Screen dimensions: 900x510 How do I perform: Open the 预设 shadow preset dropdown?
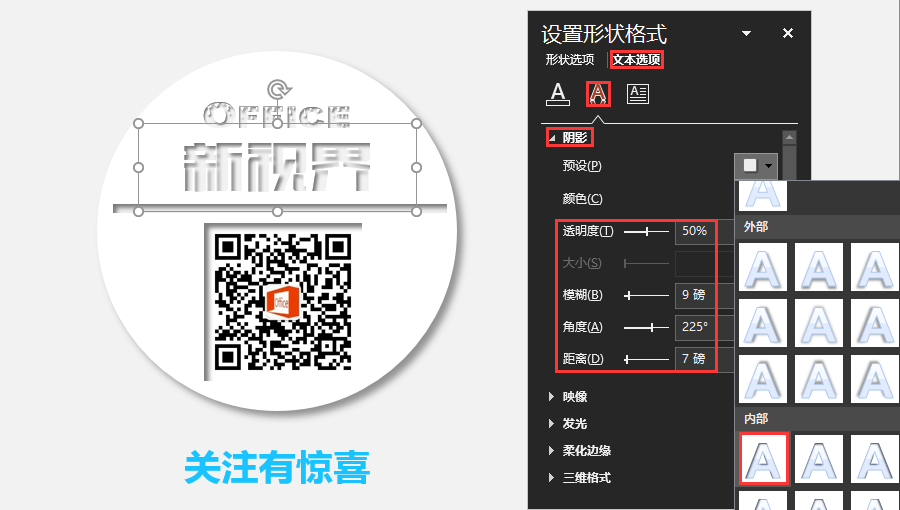[755, 166]
